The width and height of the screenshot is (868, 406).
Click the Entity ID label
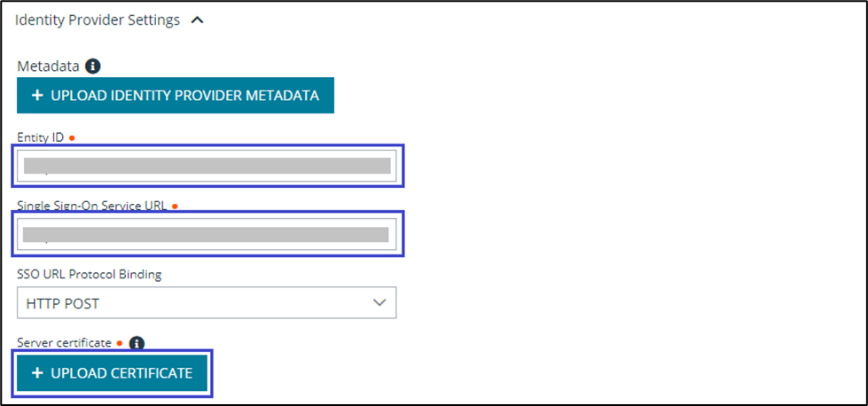(40, 137)
